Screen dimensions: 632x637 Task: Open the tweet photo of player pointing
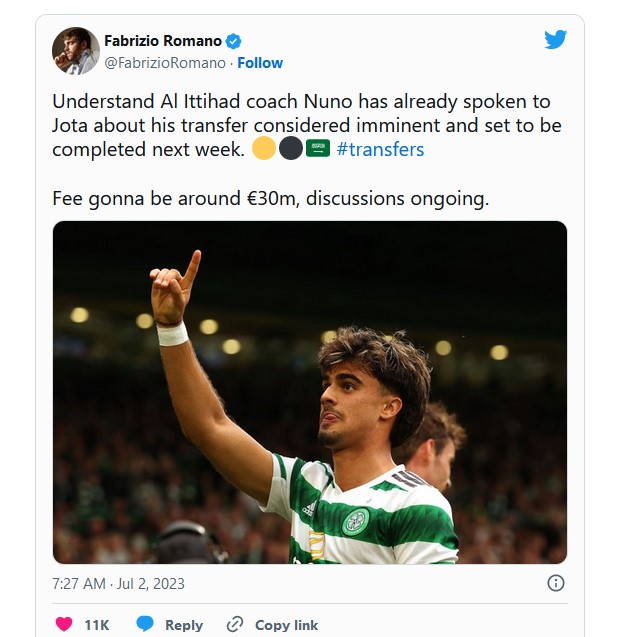[310, 392]
